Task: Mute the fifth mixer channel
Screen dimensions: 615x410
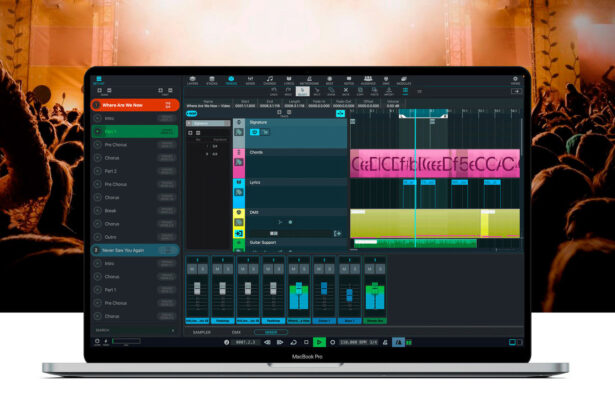Action: 293,269
